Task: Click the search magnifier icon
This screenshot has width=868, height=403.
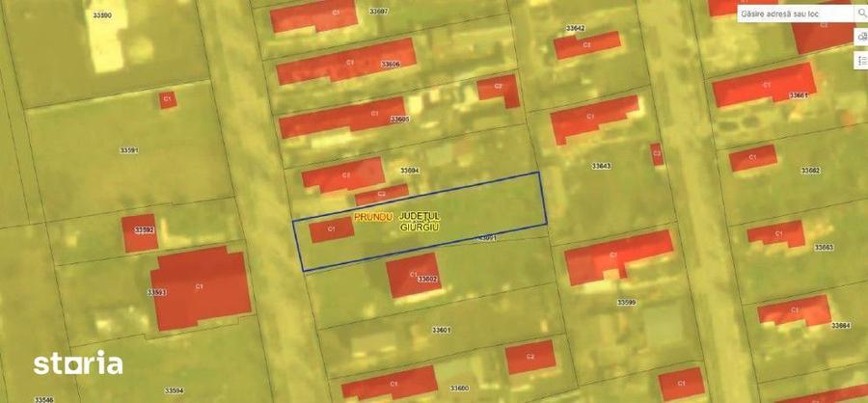Action: tap(862, 13)
